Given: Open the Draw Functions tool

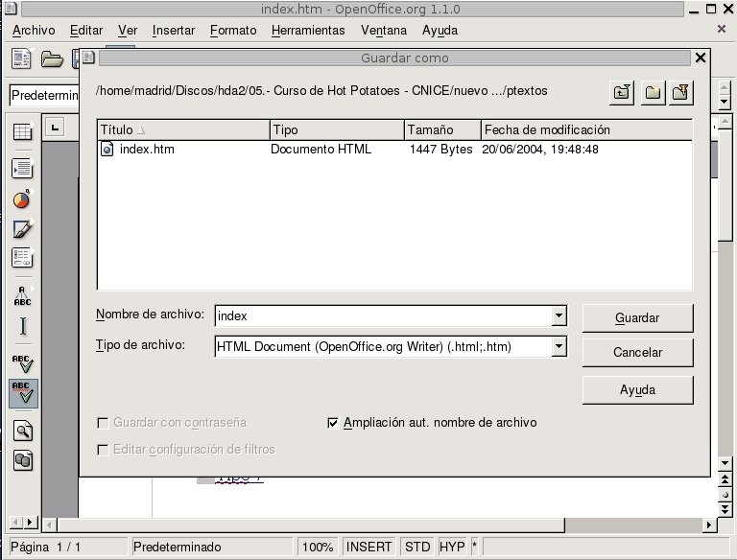Looking at the screenshot, I should [22, 229].
